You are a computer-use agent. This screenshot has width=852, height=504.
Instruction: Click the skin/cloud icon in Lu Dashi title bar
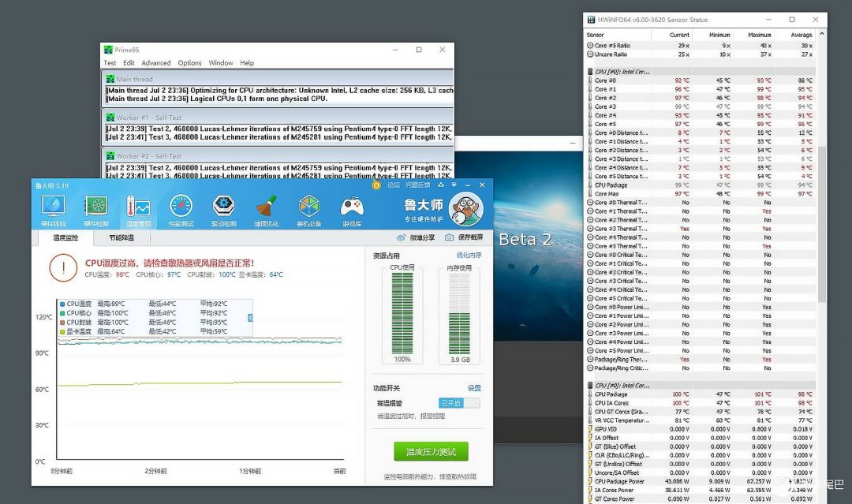(441, 185)
